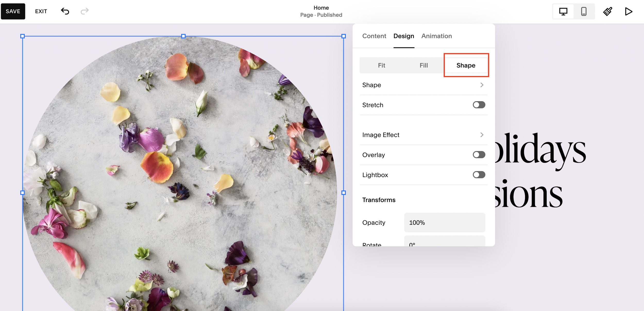Viewport: 644px width, 311px height.
Task: Switch to mobile view icon
Action: pos(584,11)
